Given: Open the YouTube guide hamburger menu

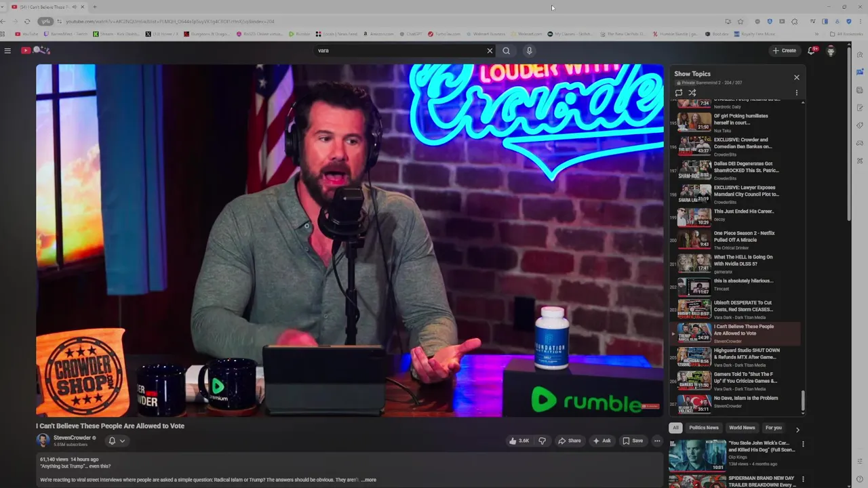Looking at the screenshot, I should 7,50.
